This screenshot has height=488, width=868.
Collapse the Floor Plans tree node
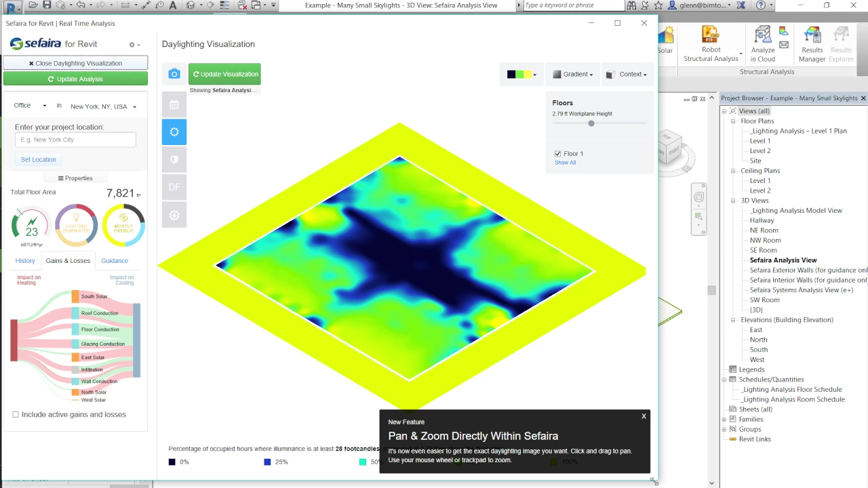733,121
